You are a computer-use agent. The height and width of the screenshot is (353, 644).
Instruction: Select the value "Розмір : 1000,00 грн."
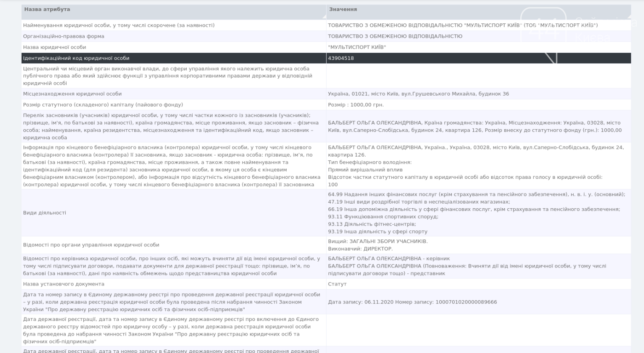356,105
